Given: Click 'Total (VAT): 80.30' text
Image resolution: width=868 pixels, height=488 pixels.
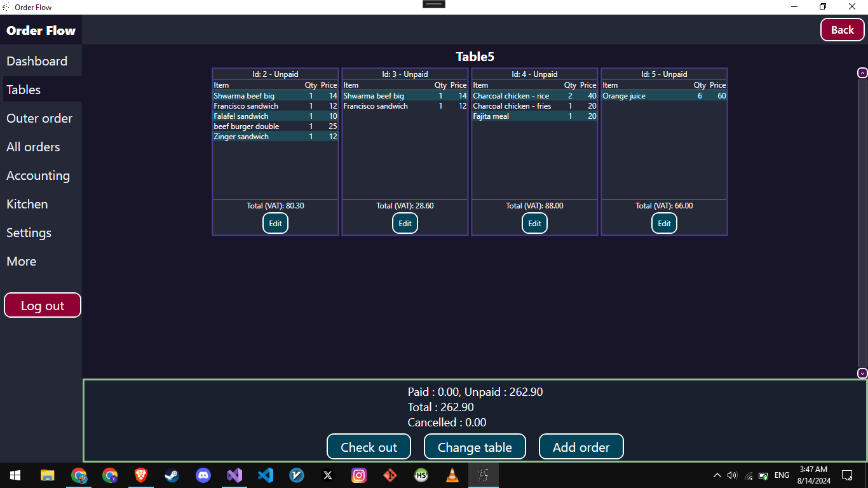Looking at the screenshot, I should (x=275, y=205).
